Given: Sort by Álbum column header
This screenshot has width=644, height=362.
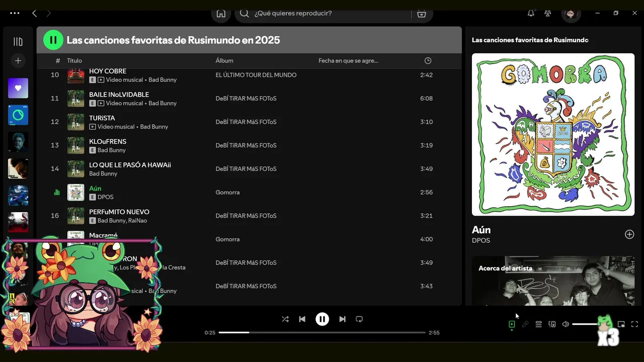Looking at the screenshot, I should tap(224, 61).
